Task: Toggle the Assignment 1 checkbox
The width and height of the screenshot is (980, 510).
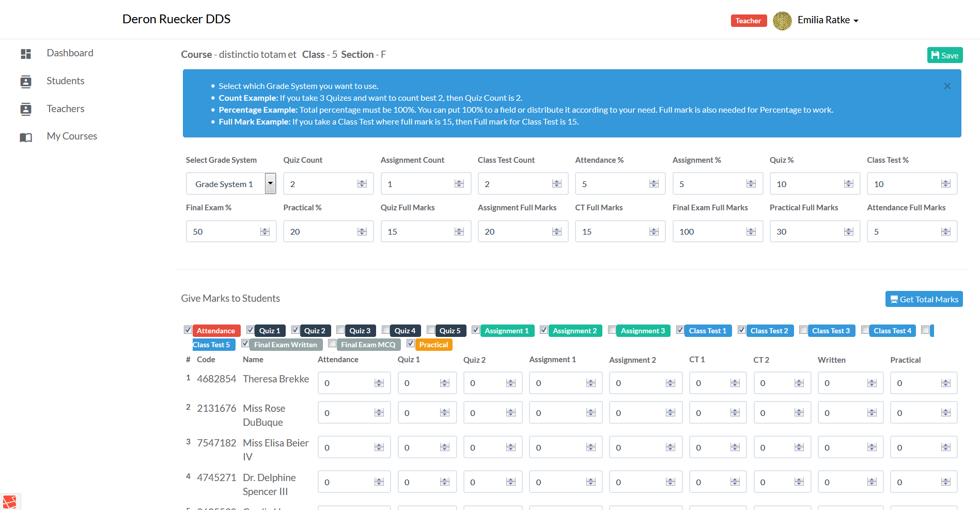Action: coord(476,330)
